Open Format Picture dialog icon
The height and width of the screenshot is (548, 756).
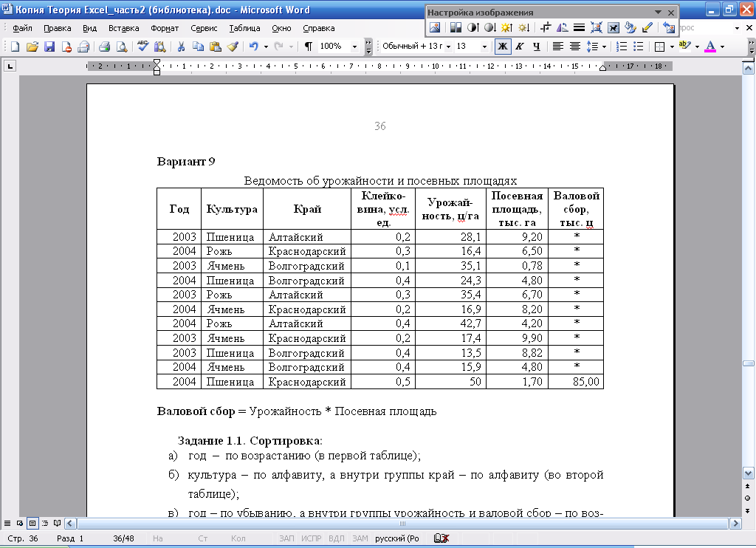point(630,27)
